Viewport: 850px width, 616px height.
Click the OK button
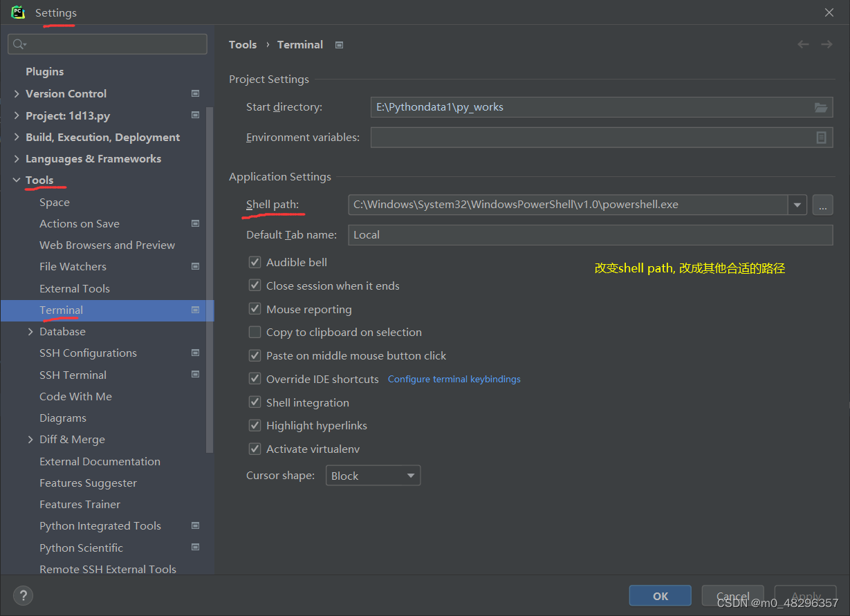tap(660, 595)
